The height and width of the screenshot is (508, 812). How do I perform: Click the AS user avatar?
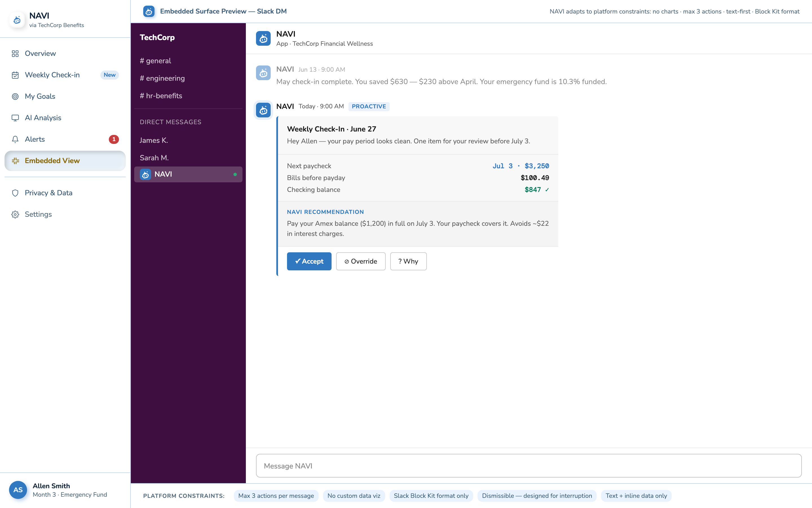point(18,490)
